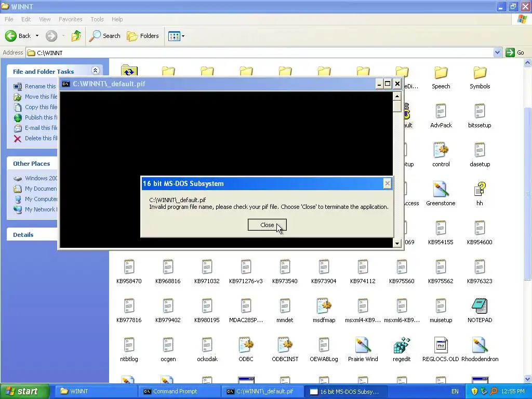Click the taskbar clock showing 12:55 PM
Viewport: 532px width, 399px height.
point(513,391)
